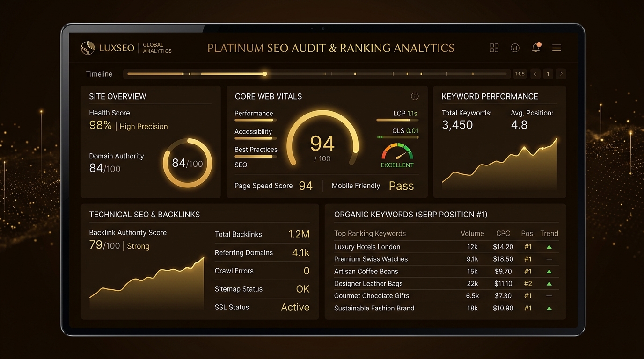Click trend arrow for Designer Leather Bags

(549, 283)
